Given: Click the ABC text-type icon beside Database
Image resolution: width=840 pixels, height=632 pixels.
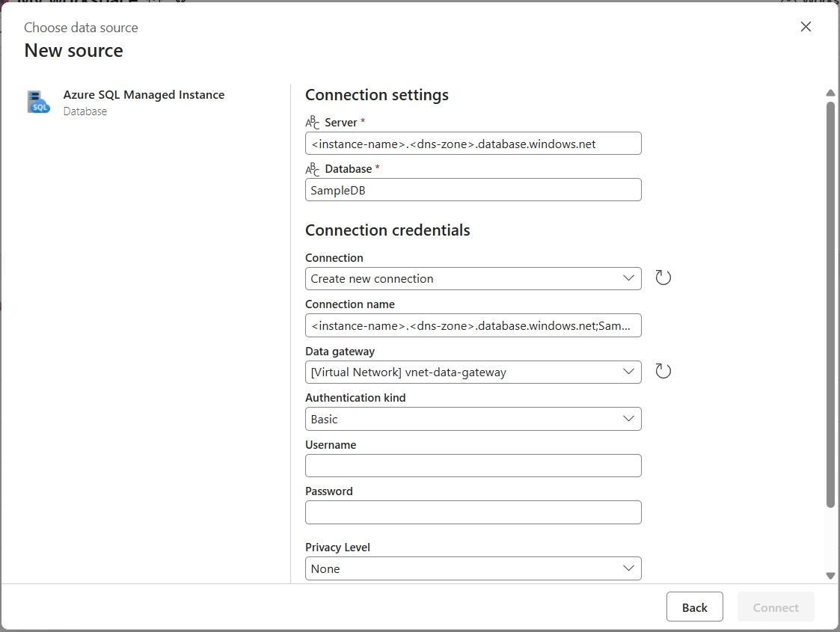Looking at the screenshot, I should click(x=312, y=168).
